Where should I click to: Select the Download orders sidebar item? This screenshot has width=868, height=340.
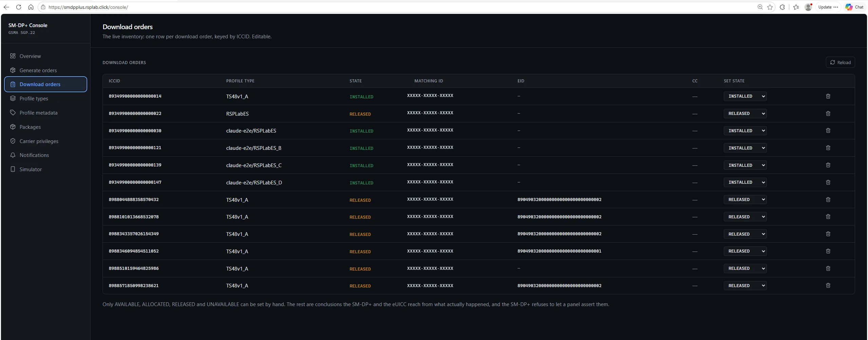point(45,84)
